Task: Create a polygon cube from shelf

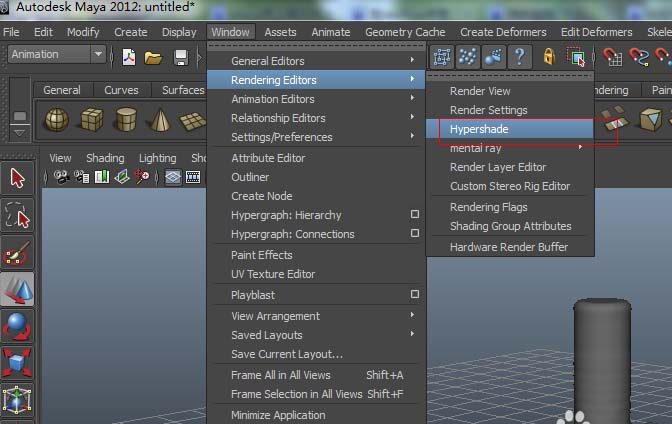Action: (92, 120)
